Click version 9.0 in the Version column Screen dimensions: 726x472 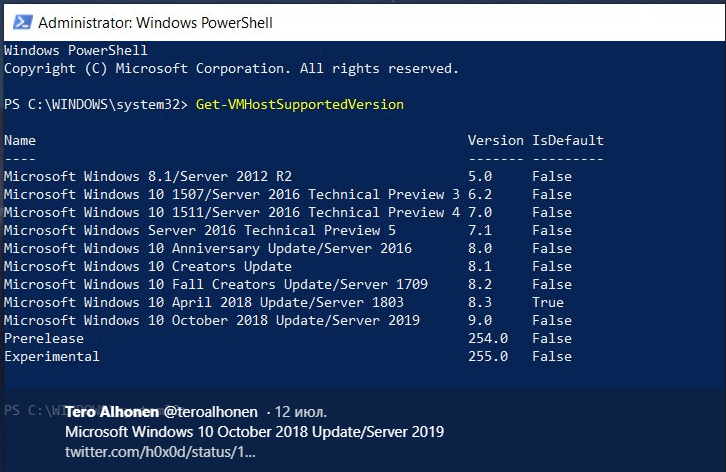pos(480,321)
